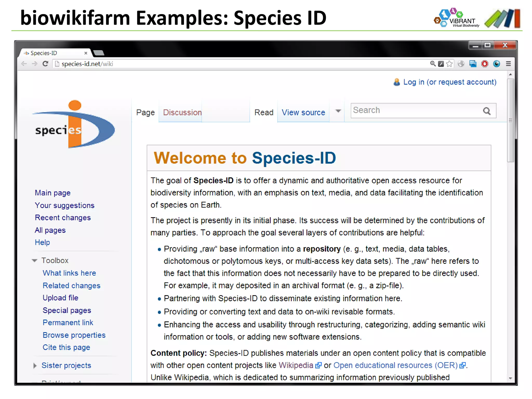Close the Species-ID browser tab

coord(86,53)
